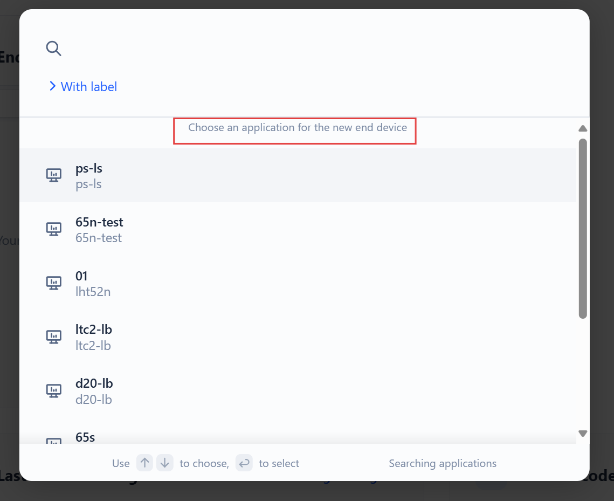Image resolution: width=614 pixels, height=501 pixels.
Task: Choose the 65s application entry
Action: (x=298, y=431)
